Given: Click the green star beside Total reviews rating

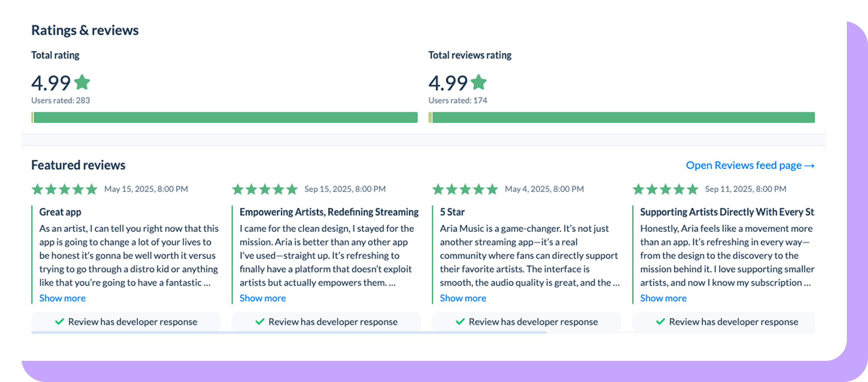Looking at the screenshot, I should [479, 82].
